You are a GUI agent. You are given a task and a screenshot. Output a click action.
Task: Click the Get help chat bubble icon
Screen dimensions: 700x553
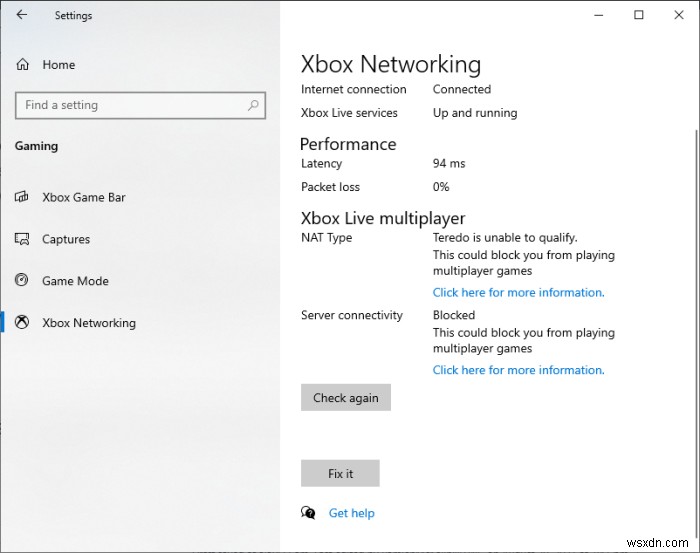coord(308,513)
